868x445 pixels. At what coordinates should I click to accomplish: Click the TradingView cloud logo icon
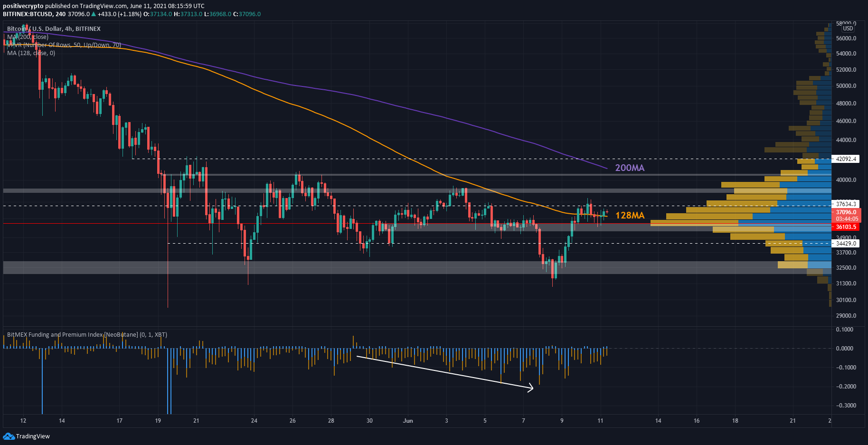pyautogui.click(x=9, y=436)
